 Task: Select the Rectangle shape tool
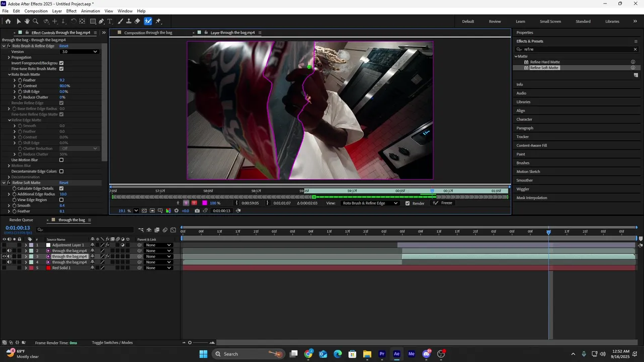click(93, 21)
